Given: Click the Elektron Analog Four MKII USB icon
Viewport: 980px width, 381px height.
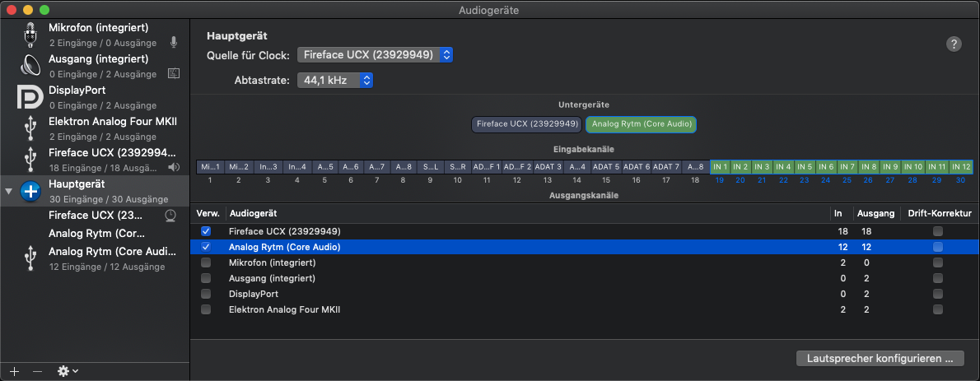Looking at the screenshot, I should [30, 128].
